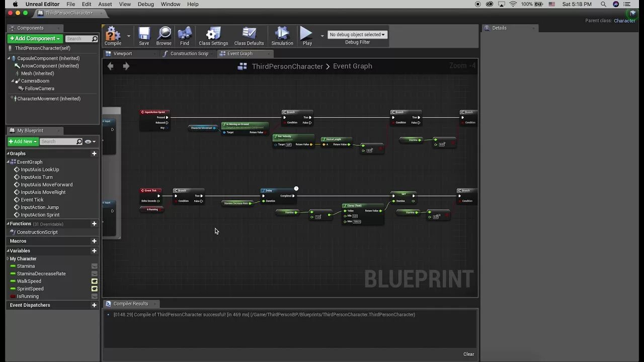Collapse the CameraBoom tree

tap(13, 81)
